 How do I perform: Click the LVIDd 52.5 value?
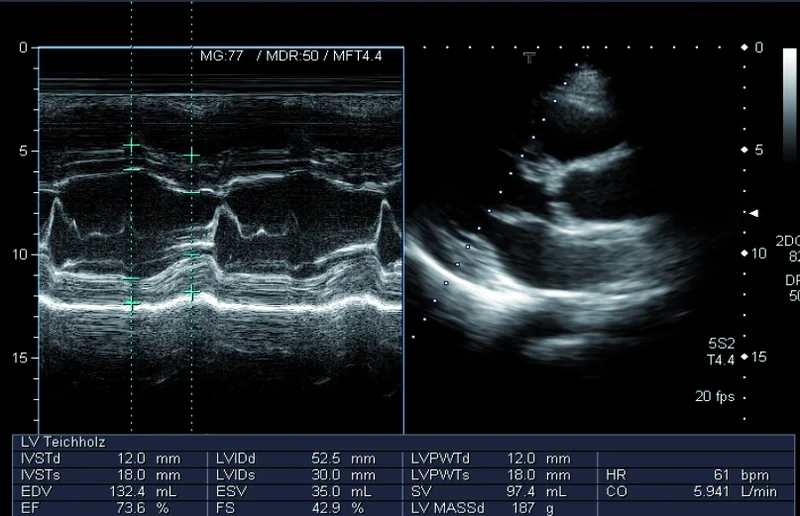click(326, 458)
